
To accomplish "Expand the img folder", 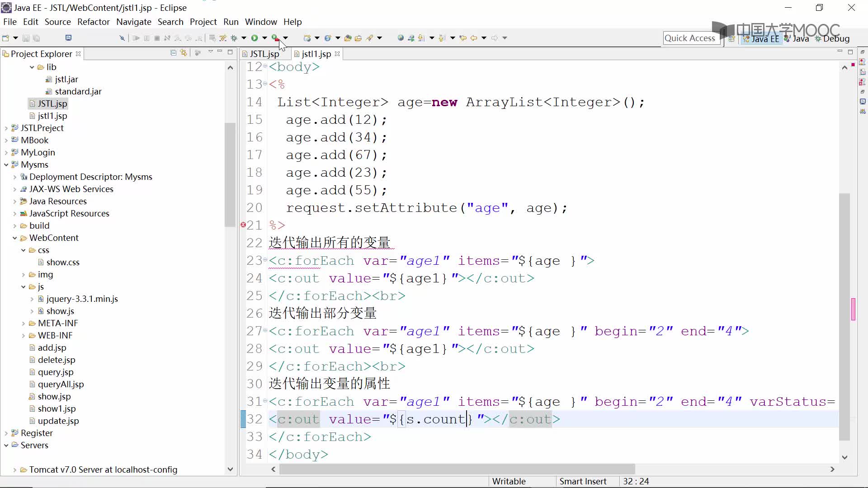I will coord(23,275).
